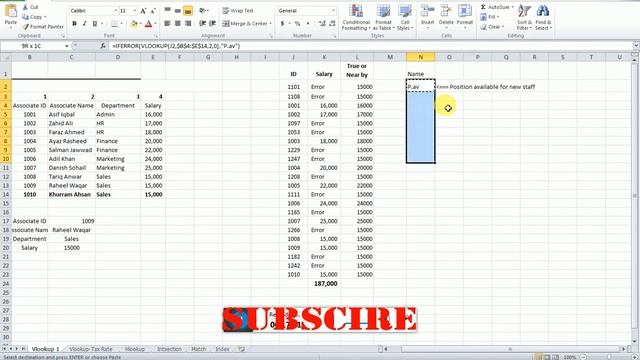The image size is (640, 360).
Task: Open the General number format dropdown
Action: click(333, 11)
